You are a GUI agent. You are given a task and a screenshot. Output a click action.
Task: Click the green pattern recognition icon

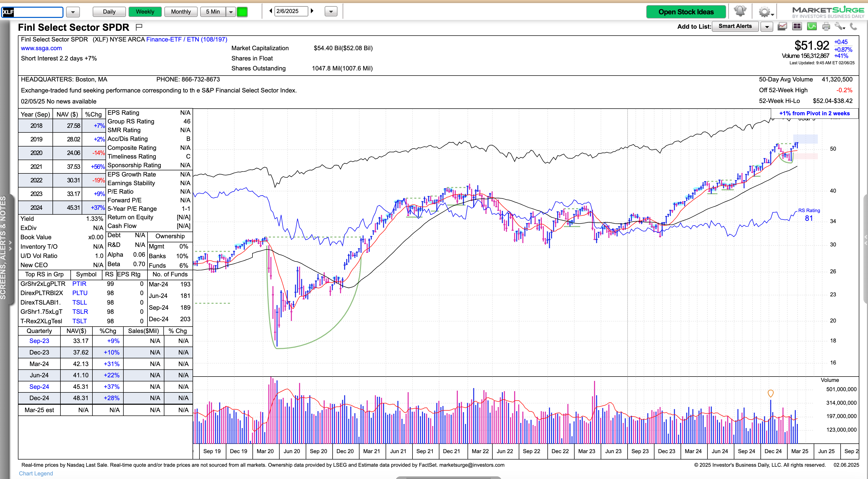[812, 26]
